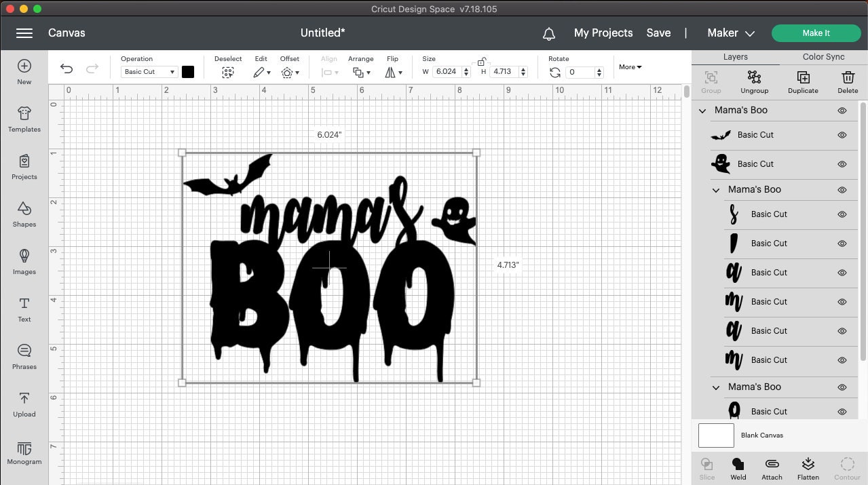Screen dimensions: 868x485
Task: Expand the More options in the toolbar
Action: point(629,66)
